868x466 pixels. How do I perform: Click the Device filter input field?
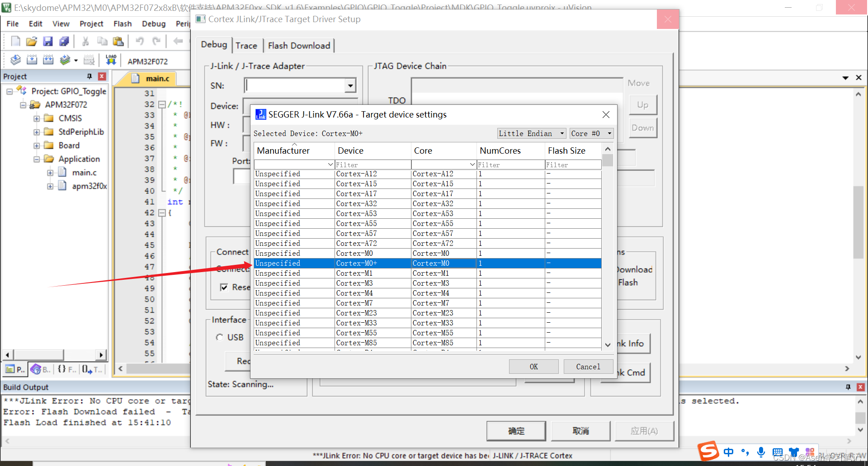coord(373,165)
